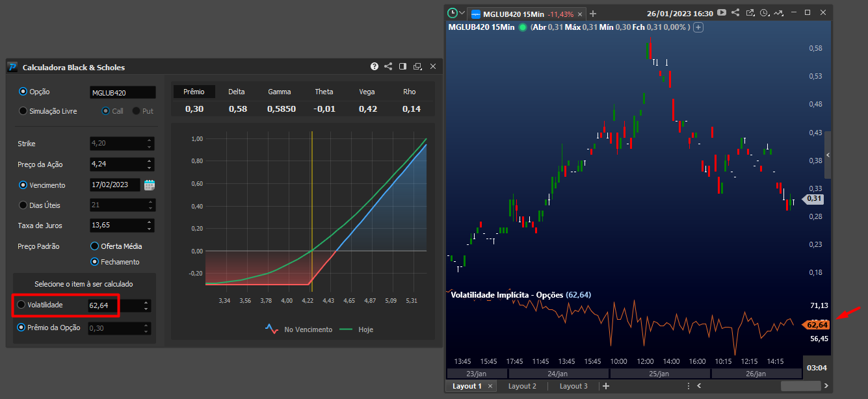
Task: Click the Profit logo in calculator title bar
Action: coord(12,67)
